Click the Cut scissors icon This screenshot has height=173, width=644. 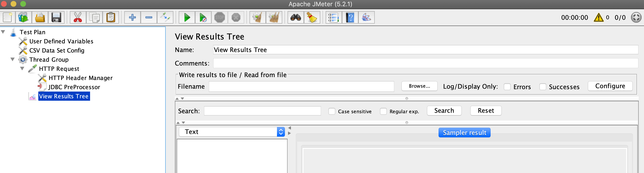(x=78, y=18)
